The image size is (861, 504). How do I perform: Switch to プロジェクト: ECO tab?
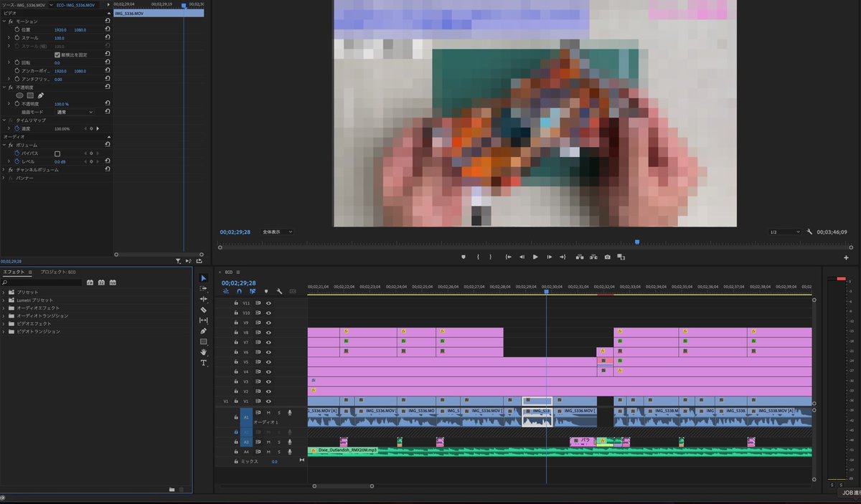[x=57, y=272]
